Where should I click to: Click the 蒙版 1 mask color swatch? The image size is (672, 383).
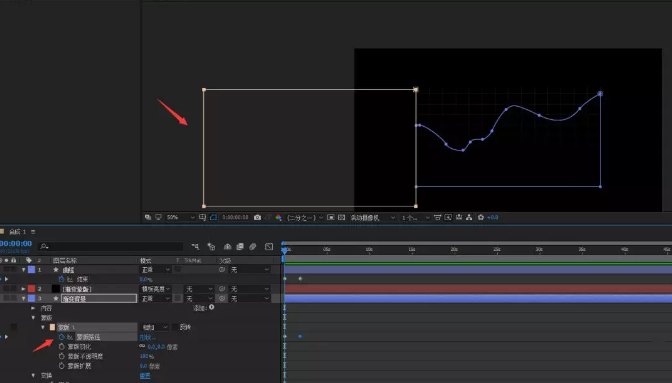tap(52, 327)
